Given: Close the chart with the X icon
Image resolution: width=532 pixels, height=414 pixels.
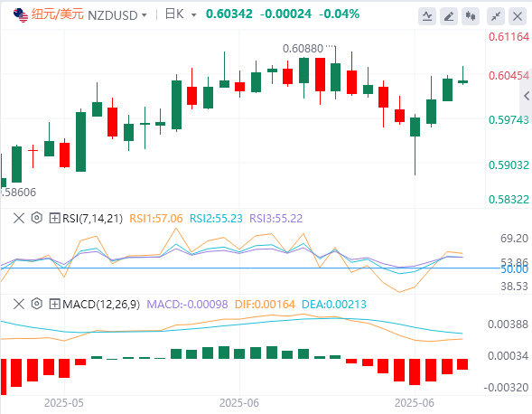Looking at the screenshot, I should [x=518, y=16].
